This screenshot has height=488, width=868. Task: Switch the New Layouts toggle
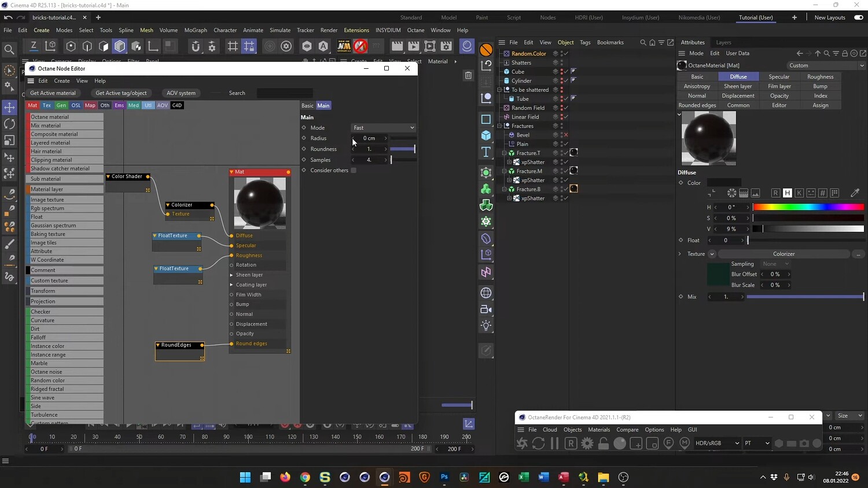tap(859, 17)
